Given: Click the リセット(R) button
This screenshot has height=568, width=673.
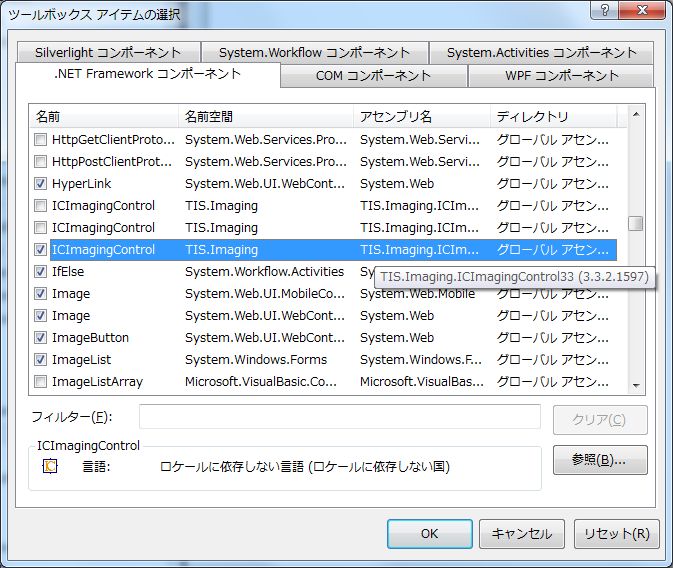Looking at the screenshot, I should pyautogui.click(x=616, y=534).
